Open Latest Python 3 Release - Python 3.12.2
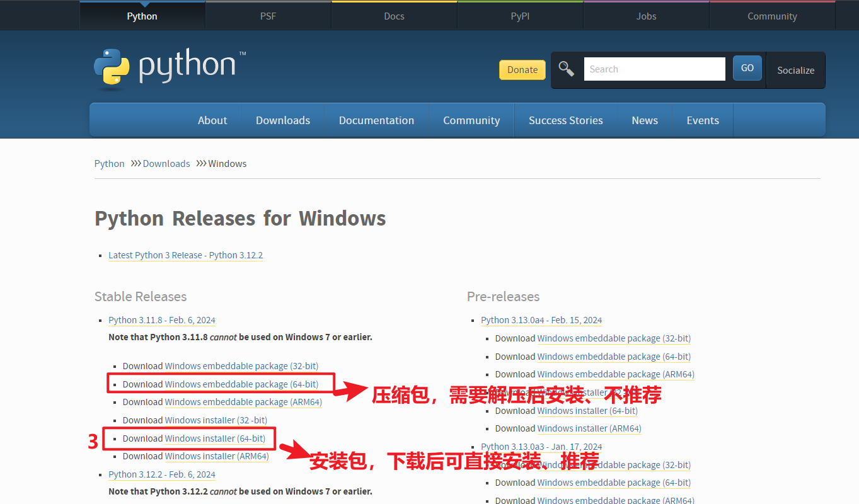 (185, 255)
